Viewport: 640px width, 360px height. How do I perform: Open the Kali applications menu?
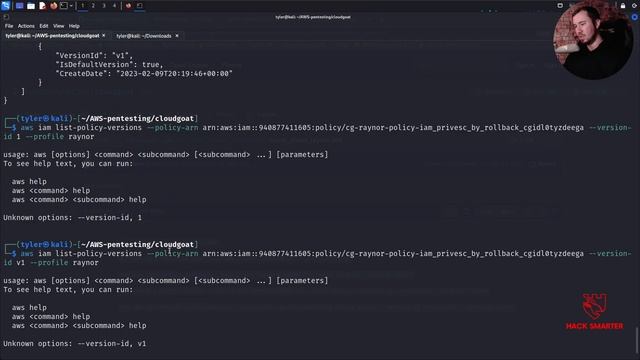click(5, 6)
